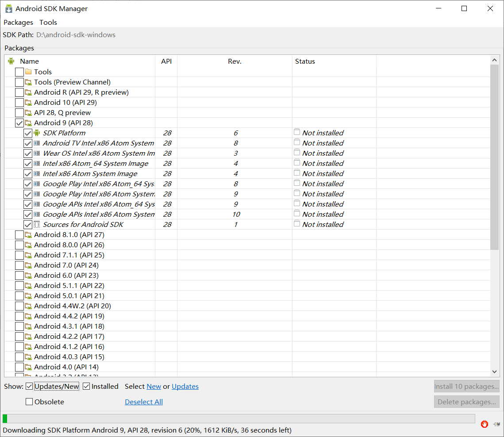Click the Intel x86 Atom System Image package icon
Screen dimensions: 504x437
pyautogui.click(x=37, y=173)
